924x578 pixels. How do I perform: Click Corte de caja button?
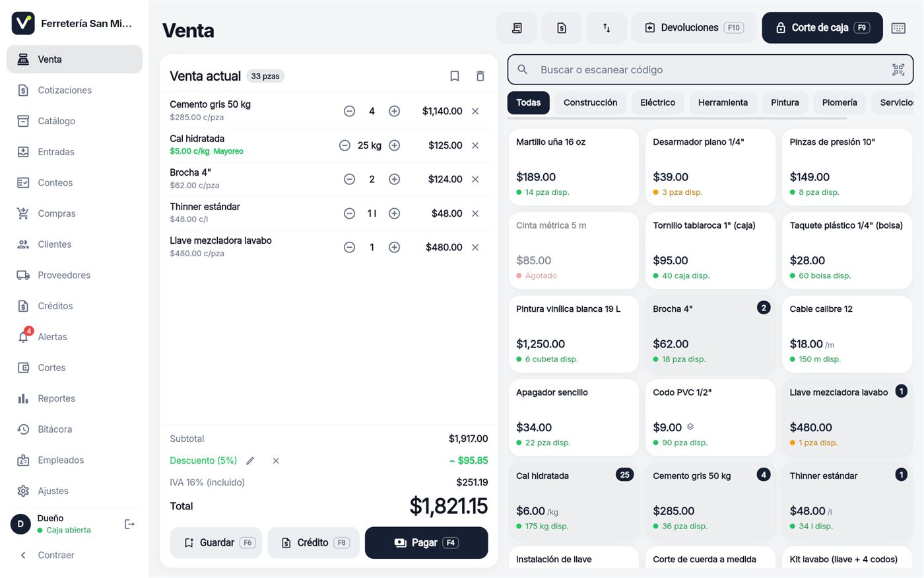tap(822, 28)
